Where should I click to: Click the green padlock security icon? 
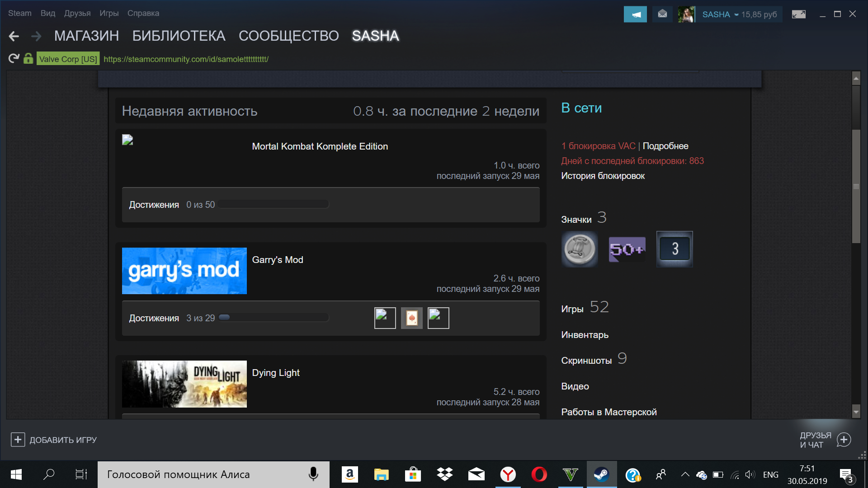tap(28, 58)
